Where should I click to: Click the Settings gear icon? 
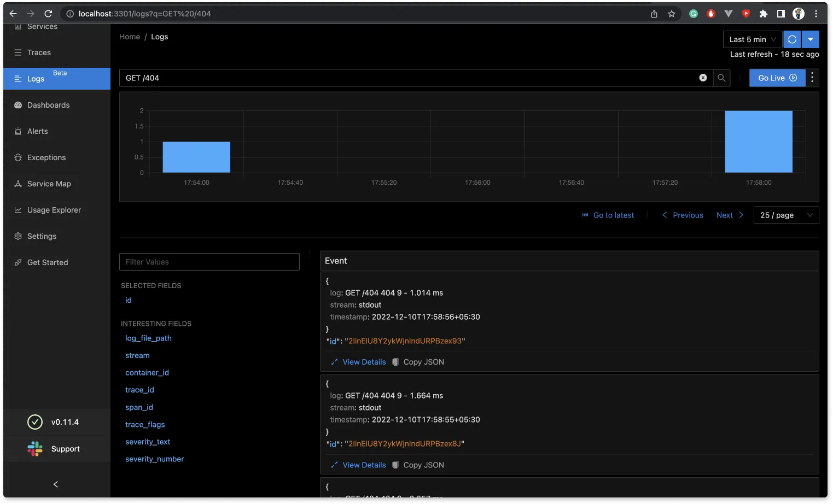pyautogui.click(x=18, y=236)
